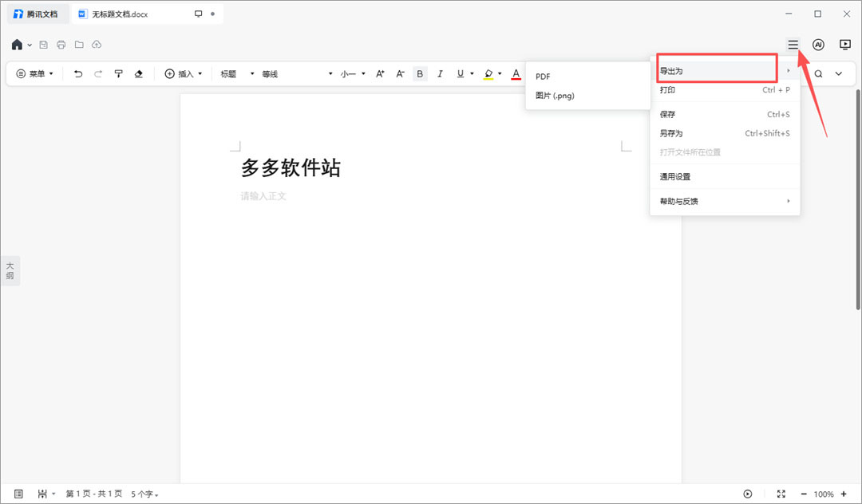
Task: Click the upload to cloud icon
Action: coord(97,45)
